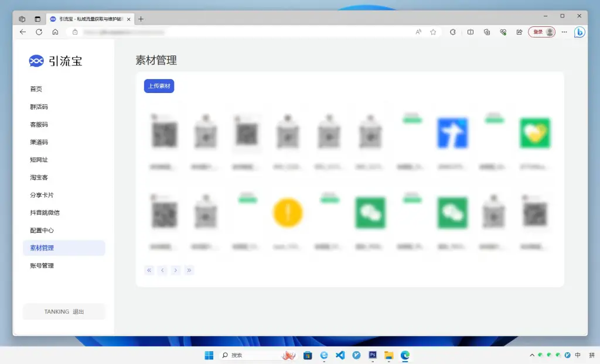Click the 上传素材 upload button
This screenshot has width=600, height=364.
159,86
